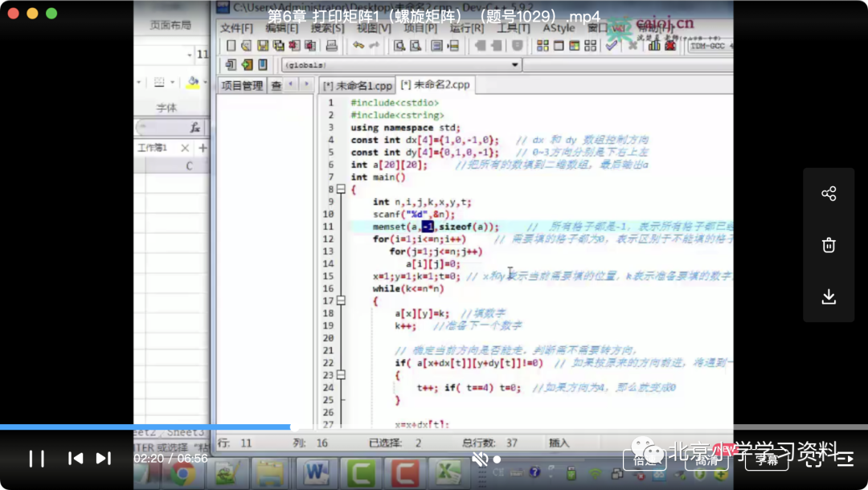Click the left tab-scroll arrow beside 项目管理
Image resolution: width=868 pixels, height=490 pixels.
[x=291, y=84]
